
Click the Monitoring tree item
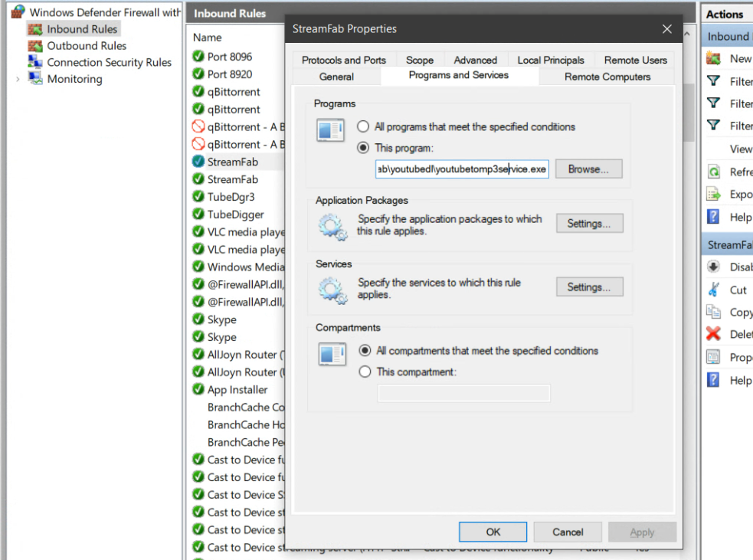[74, 79]
